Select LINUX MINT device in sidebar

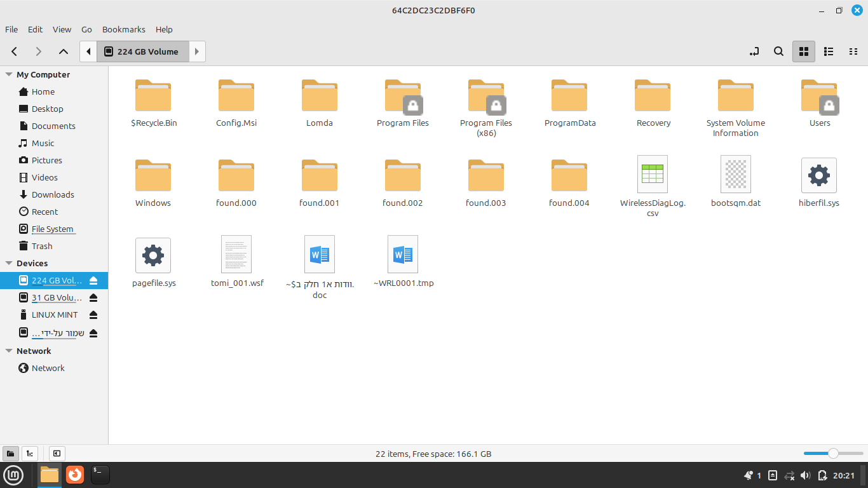(x=54, y=315)
